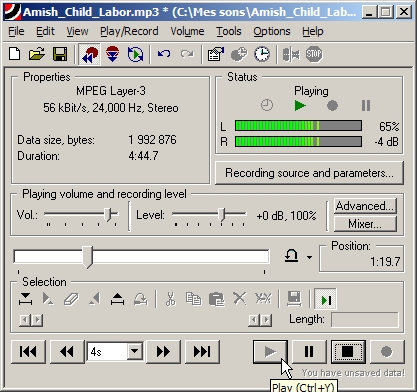Open the scheduler clock icon
Image resolution: width=417 pixels, height=392 pixels.
[x=262, y=54]
